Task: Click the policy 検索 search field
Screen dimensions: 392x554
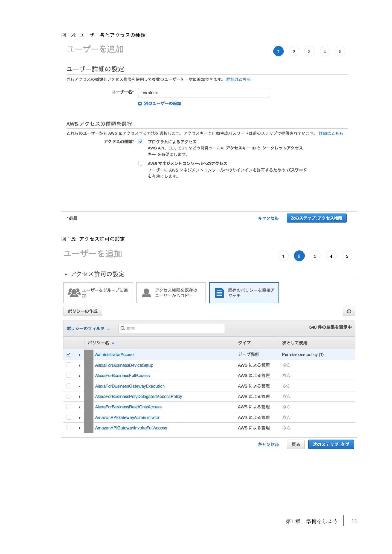Action: 172,328
